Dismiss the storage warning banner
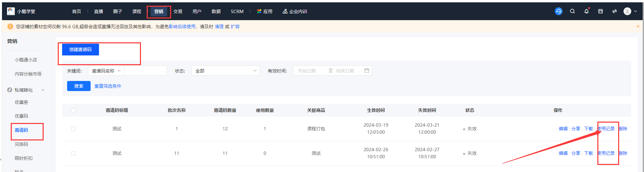Image resolution: width=644 pixels, height=172 pixels. pyautogui.click(x=638, y=27)
